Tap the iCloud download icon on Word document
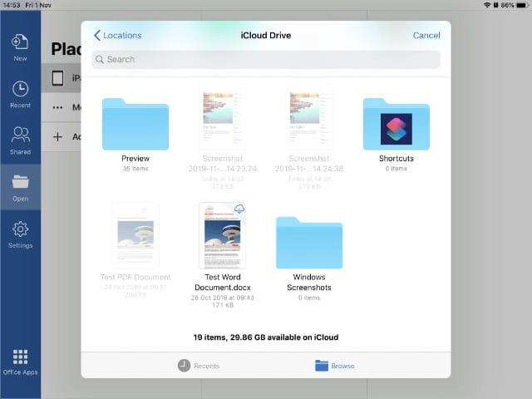532x399 pixels. 239,209
